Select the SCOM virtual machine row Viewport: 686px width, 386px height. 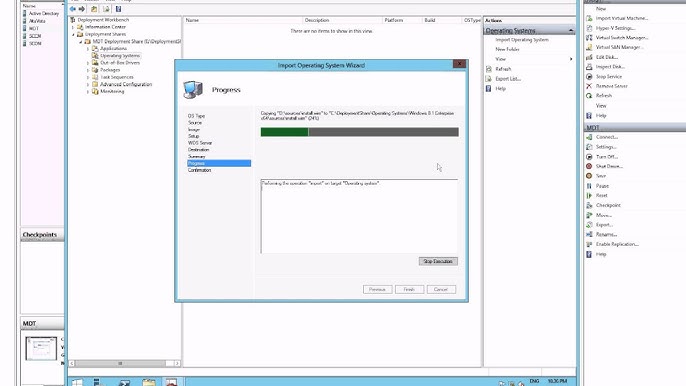click(35, 43)
